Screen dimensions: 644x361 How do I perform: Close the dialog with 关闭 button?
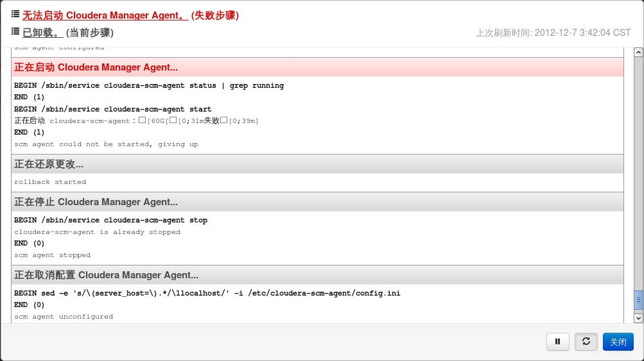pos(618,342)
